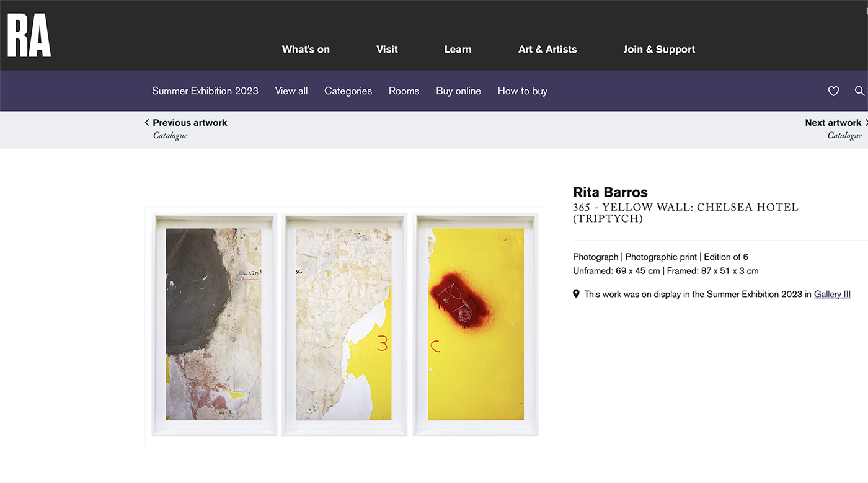Go to Previous artwork
The height and width of the screenshot is (483, 868).
tap(190, 123)
